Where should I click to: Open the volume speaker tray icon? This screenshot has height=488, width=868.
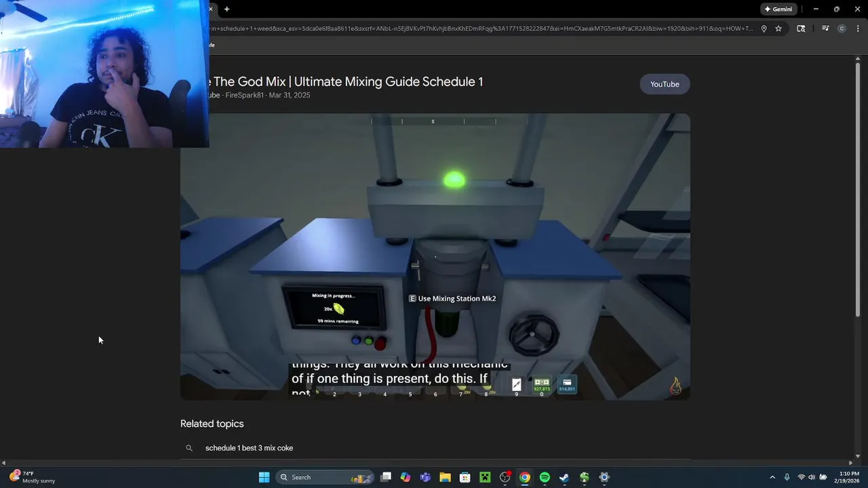coord(812,477)
